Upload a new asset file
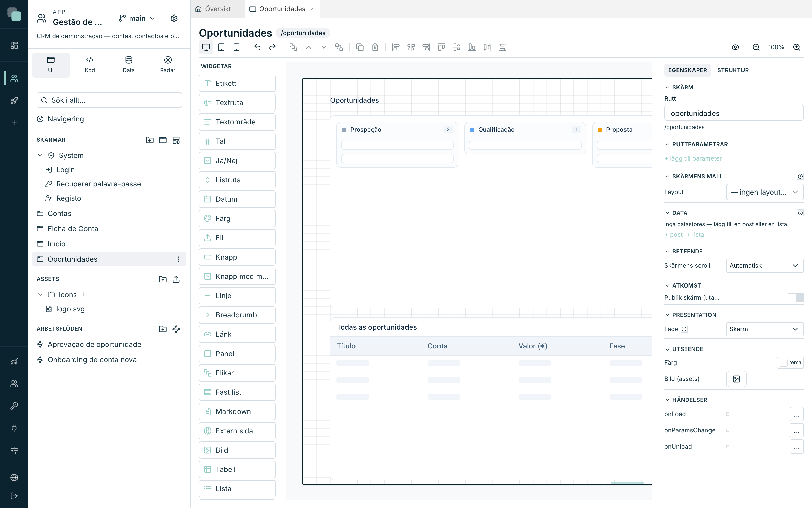Screen dimensions: 812x508 tap(176, 279)
